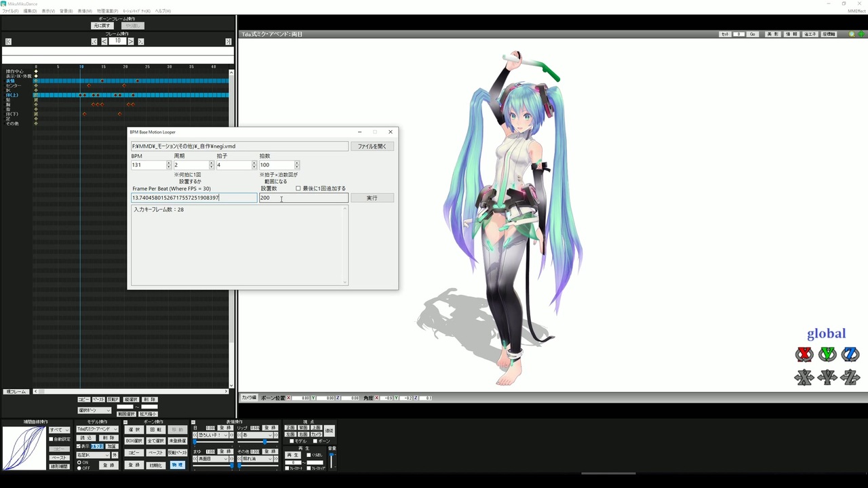
Task: Select the IK ON radio button
Action: tap(79, 462)
